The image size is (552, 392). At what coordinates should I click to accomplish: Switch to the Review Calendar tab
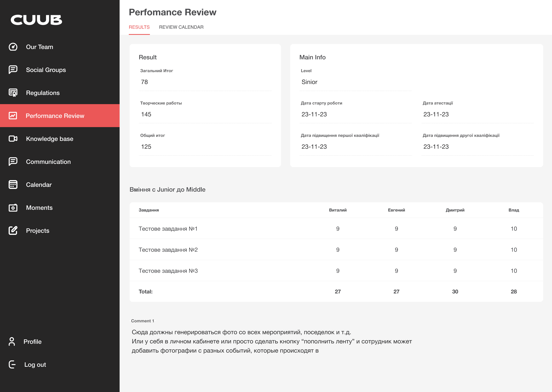pyautogui.click(x=181, y=27)
